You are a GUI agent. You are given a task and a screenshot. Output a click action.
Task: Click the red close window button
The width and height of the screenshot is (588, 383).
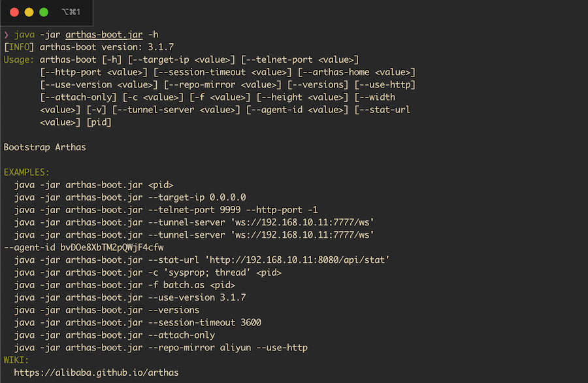pyautogui.click(x=14, y=12)
